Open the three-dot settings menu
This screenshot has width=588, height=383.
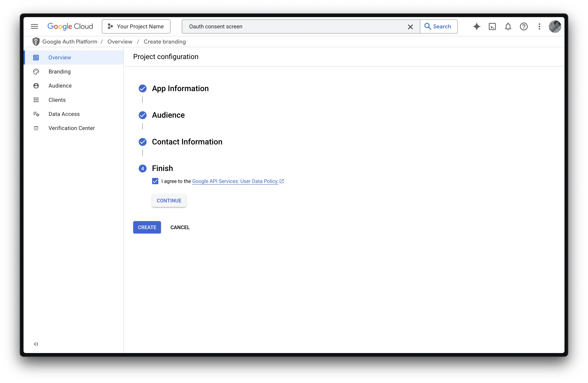[x=539, y=26]
